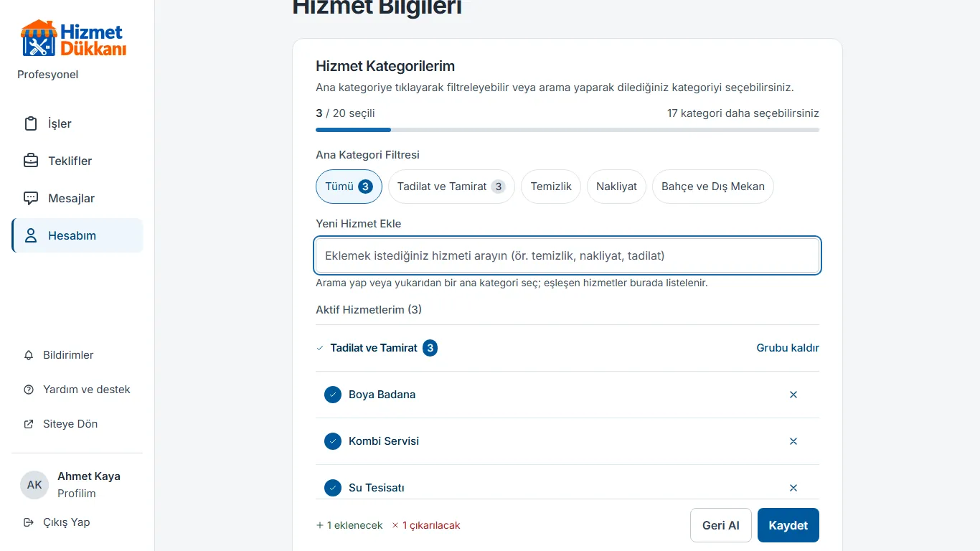Open Bildirimler link
The image size is (980, 551).
pyautogui.click(x=77, y=355)
